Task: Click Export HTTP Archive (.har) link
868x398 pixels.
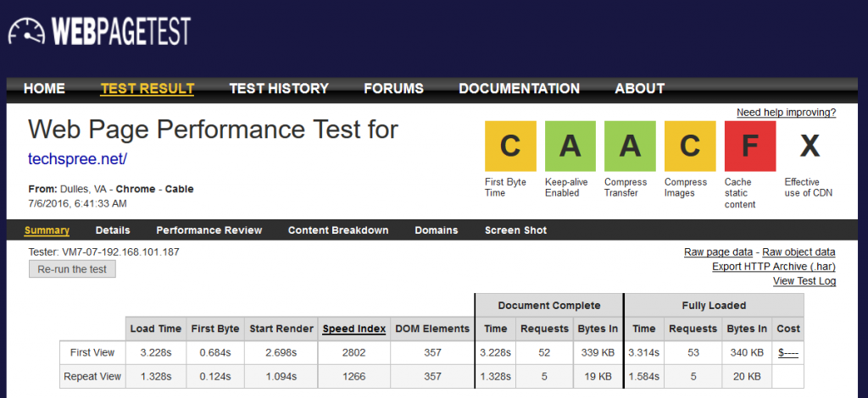Action: (774, 267)
